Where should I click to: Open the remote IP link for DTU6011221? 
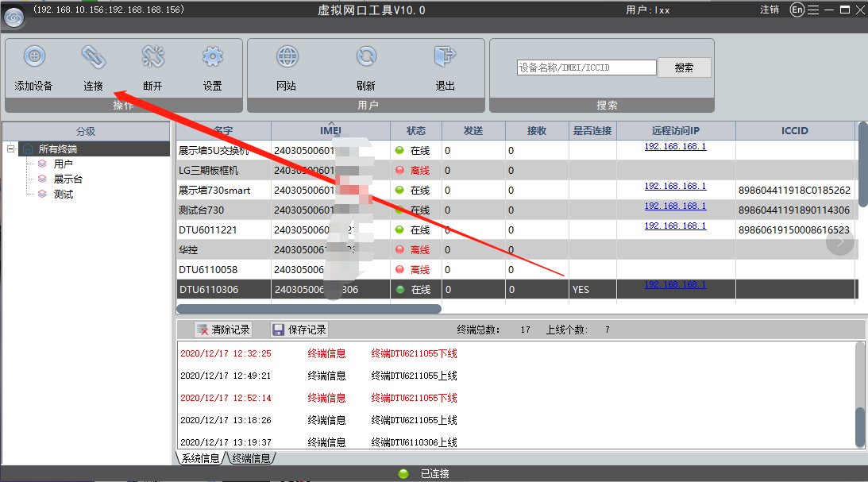coord(675,226)
